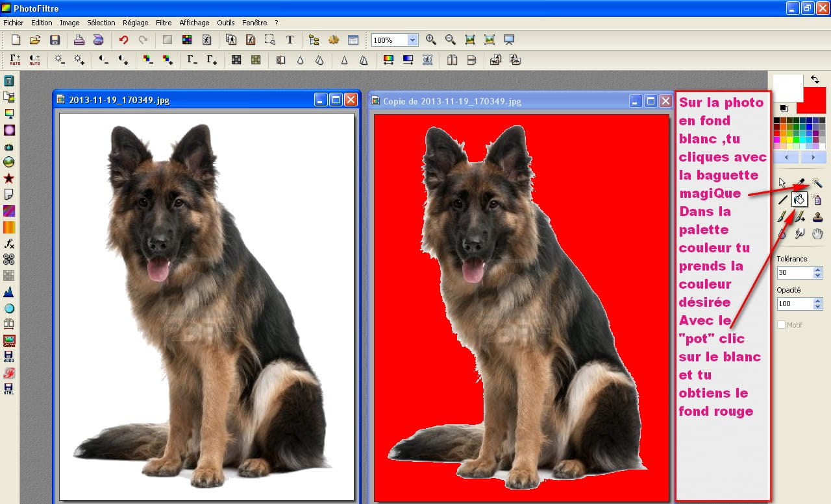Viewport: 831px width, 504px height.
Task: Select the Smudge finger tool
Action: (800, 234)
